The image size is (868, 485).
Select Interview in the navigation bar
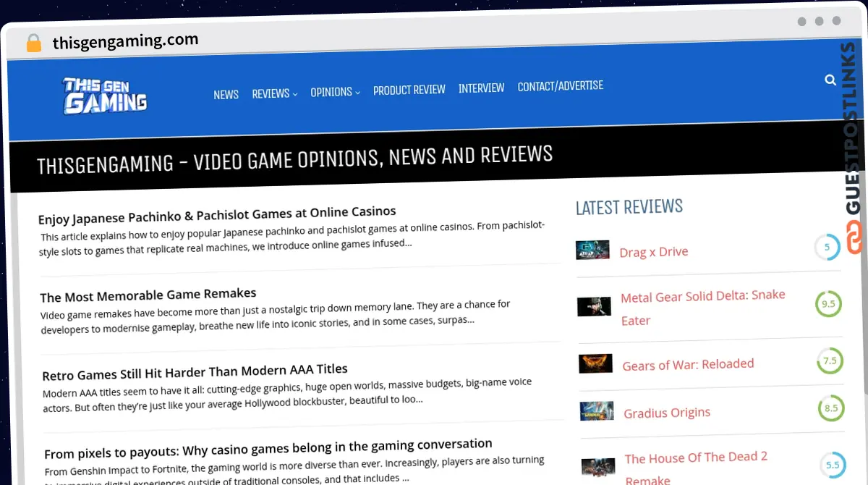click(481, 88)
